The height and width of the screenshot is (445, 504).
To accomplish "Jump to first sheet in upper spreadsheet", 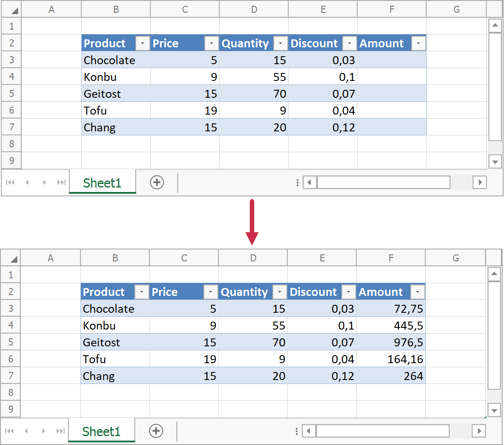I will pos(10,182).
